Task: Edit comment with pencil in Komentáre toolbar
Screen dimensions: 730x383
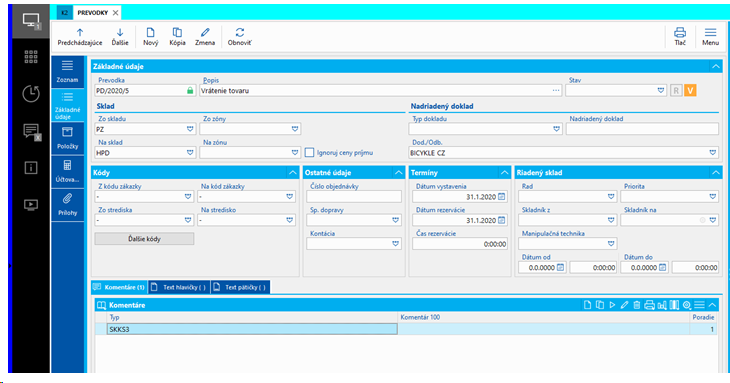Action: click(624, 305)
